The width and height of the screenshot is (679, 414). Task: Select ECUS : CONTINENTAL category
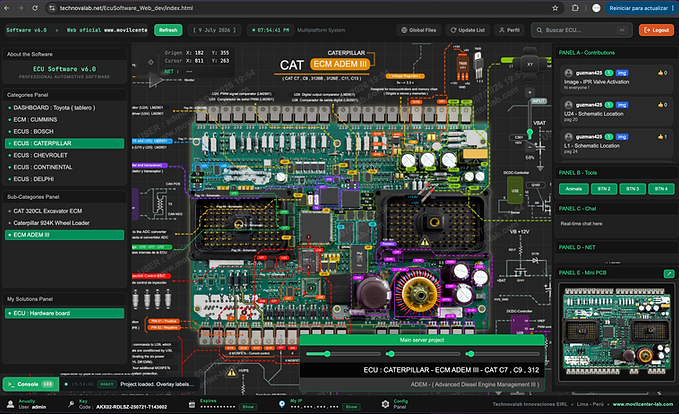[x=65, y=167]
